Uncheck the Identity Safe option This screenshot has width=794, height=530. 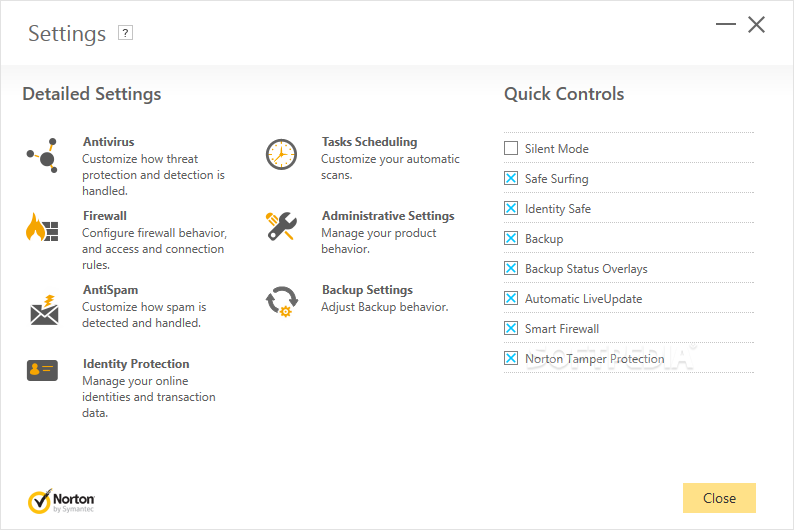pos(511,209)
